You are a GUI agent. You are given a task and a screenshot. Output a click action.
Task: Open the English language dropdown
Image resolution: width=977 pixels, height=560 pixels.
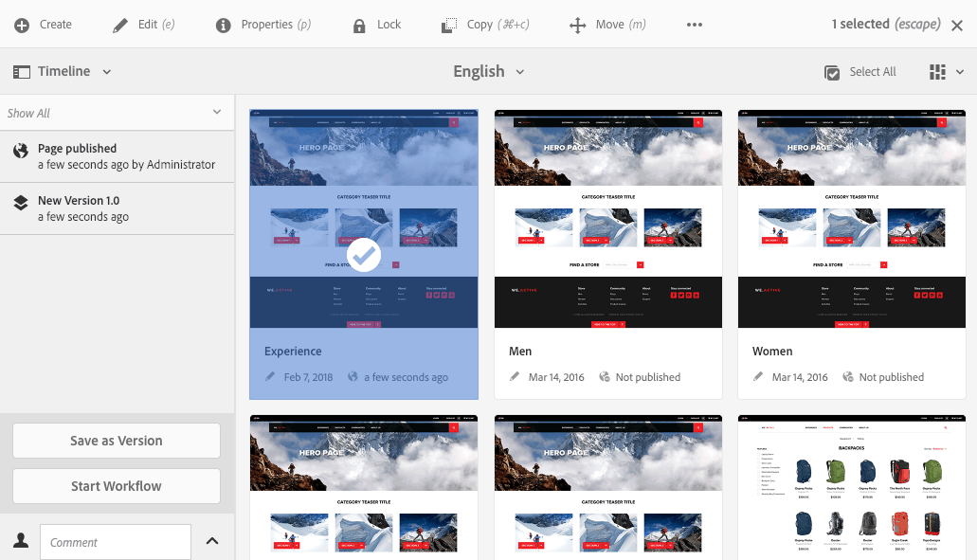coord(489,71)
